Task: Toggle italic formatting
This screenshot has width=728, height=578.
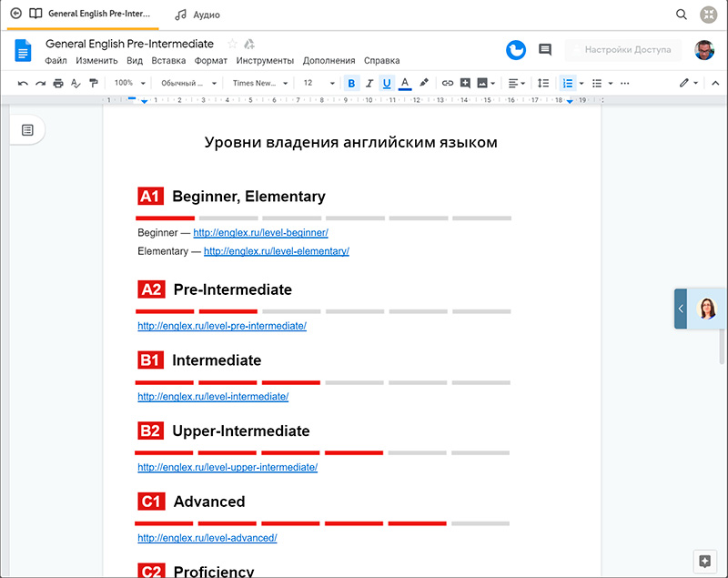Action: point(369,83)
